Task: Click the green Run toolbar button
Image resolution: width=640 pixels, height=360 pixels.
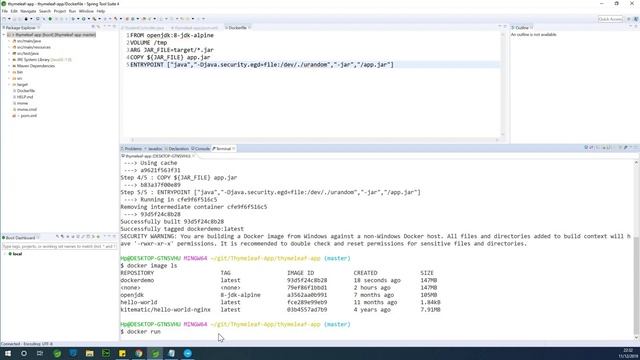Action: pyautogui.click(x=50, y=19)
